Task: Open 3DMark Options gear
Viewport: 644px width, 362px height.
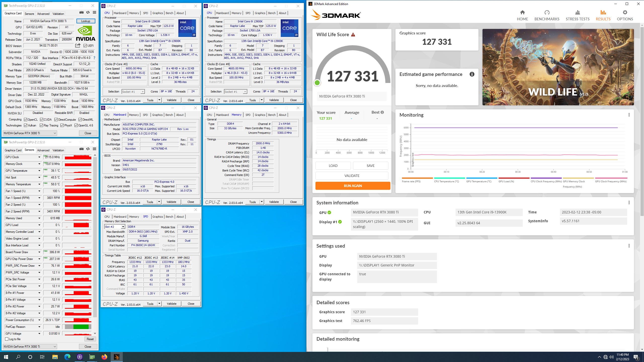Action: (625, 15)
